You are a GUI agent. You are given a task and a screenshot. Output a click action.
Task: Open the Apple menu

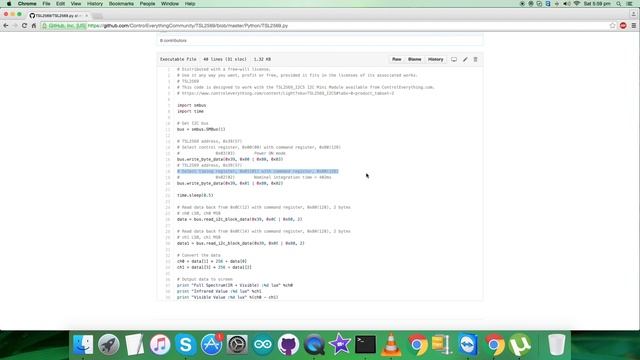click(9, 4)
